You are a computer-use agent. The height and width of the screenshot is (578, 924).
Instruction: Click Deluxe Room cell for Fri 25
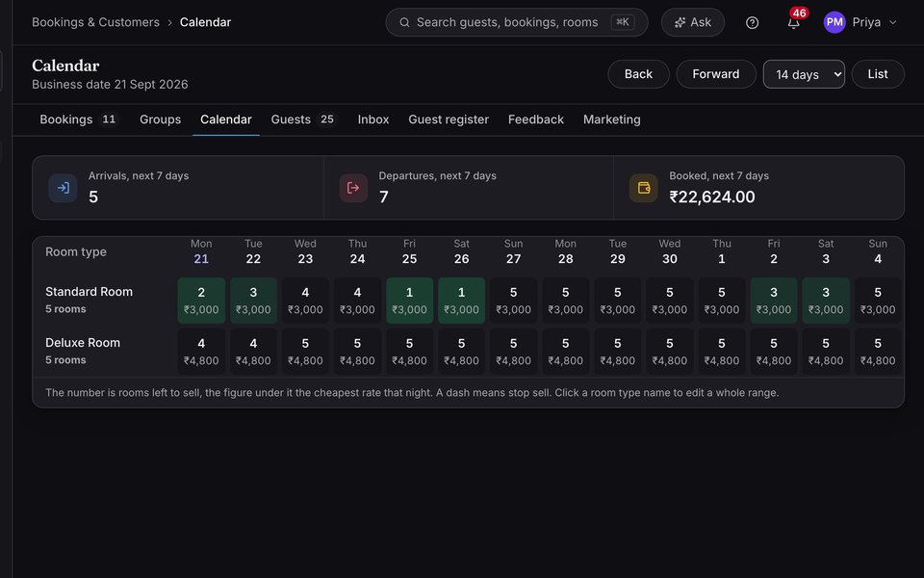click(x=410, y=352)
